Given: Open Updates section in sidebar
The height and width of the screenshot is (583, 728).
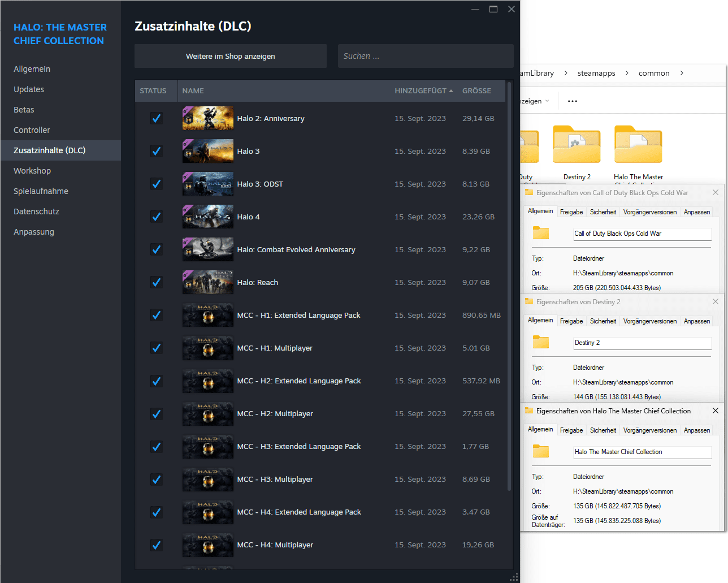Looking at the screenshot, I should [x=60, y=89].
